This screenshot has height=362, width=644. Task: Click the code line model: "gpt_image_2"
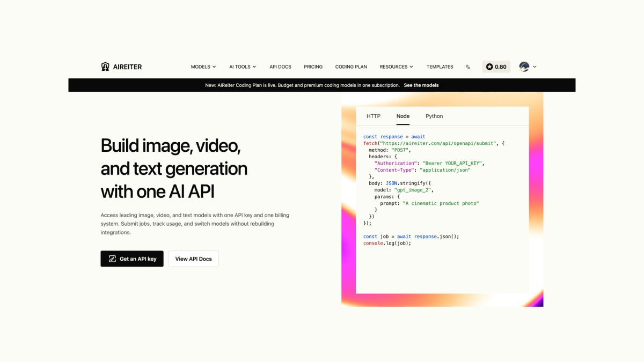point(404,190)
